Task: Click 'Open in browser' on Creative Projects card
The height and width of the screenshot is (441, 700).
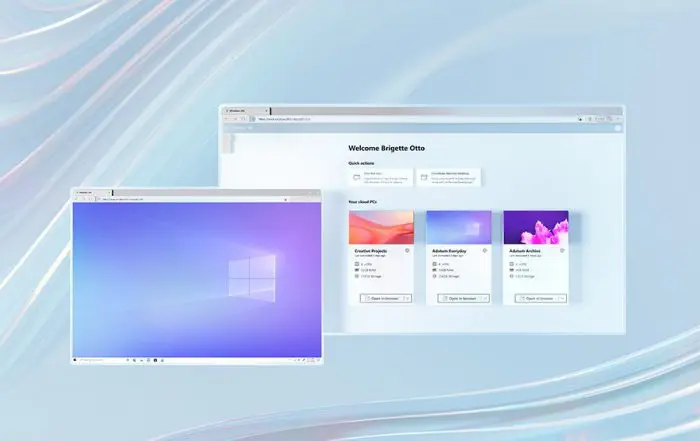Action: [x=382, y=298]
